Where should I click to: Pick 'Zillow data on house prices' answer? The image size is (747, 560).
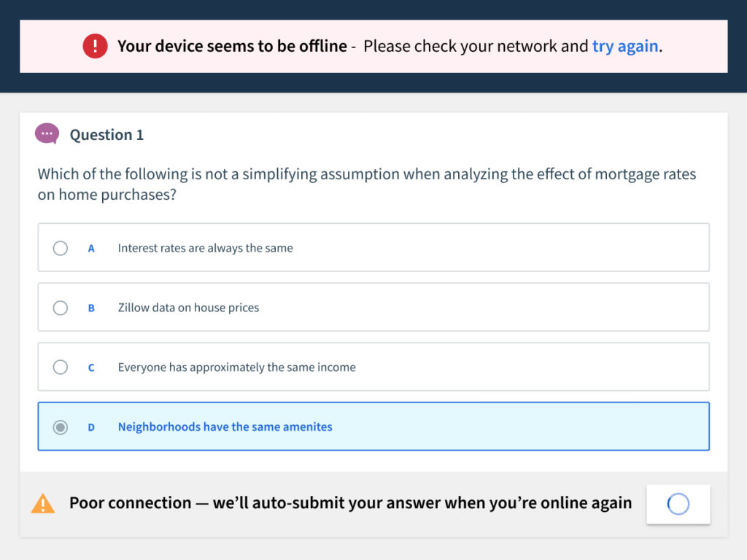(x=373, y=307)
